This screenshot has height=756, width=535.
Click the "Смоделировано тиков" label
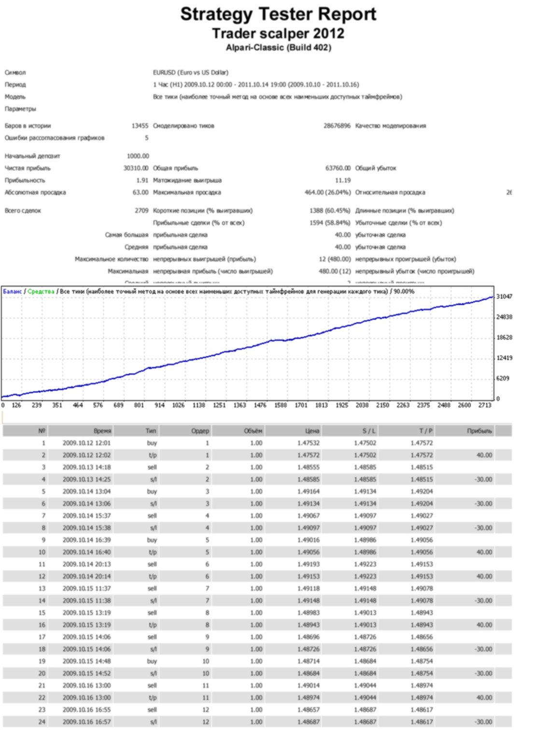tap(183, 126)
